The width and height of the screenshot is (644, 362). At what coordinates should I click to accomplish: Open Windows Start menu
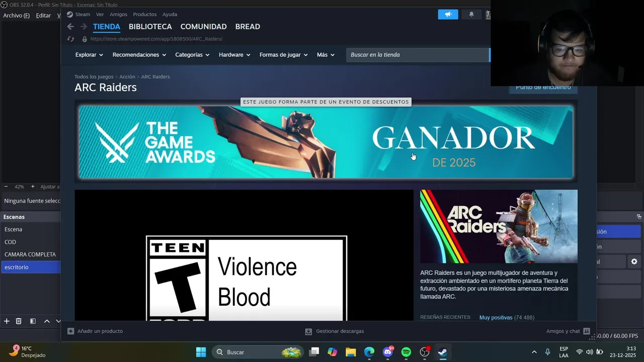tap(201, 352)
